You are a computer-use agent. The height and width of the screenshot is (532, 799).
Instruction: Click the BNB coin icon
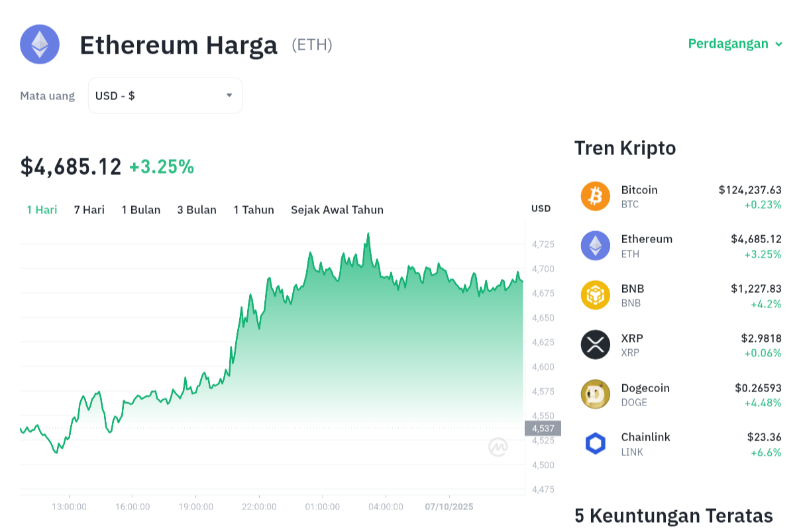[x=595, y=295]
